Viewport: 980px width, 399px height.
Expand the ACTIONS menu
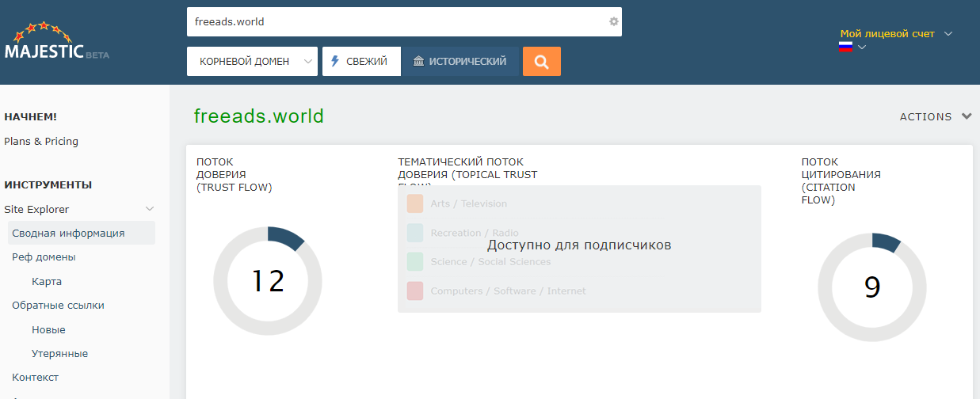pos(936,116)
